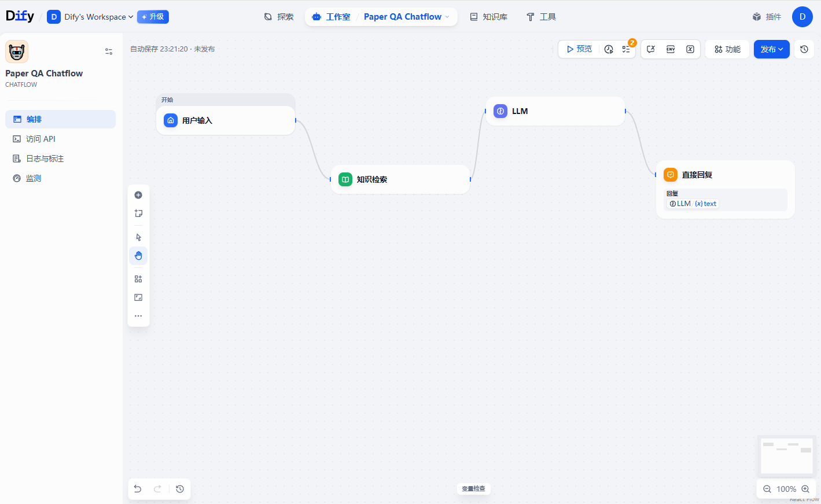This screenshot has width=821, height=504.
Task: Undo the last action
Action: pos(138,489)
